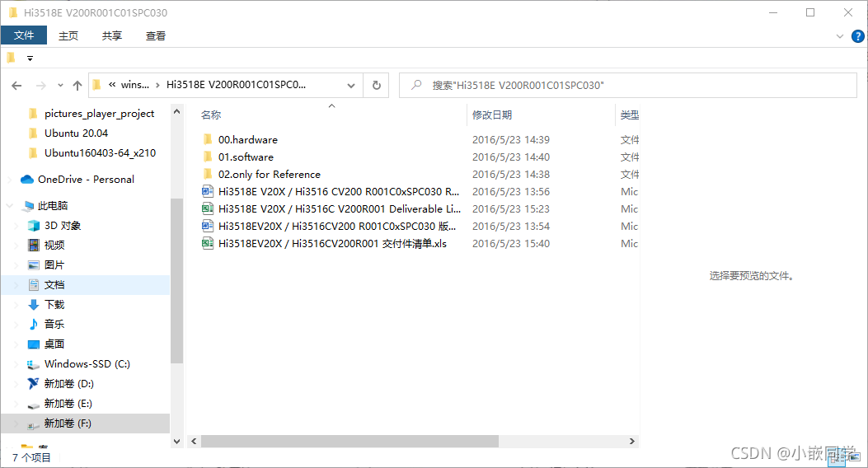
Task: Click the 下载 download arrow icon
Action: point(34,305)
